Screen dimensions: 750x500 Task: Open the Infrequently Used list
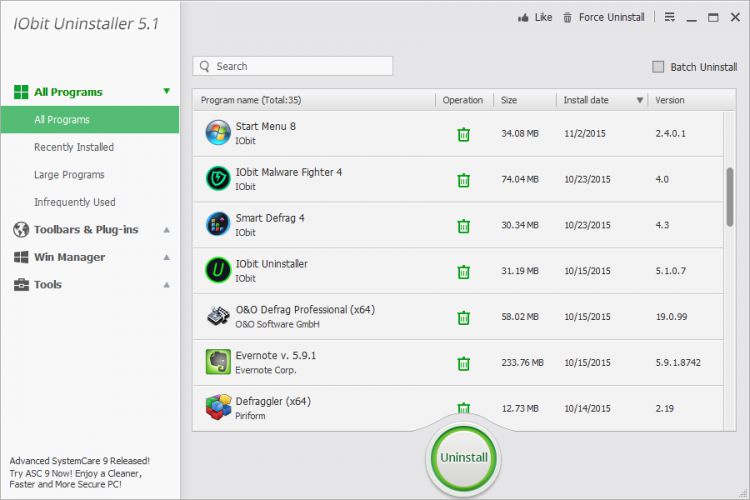tap(75, 202)
